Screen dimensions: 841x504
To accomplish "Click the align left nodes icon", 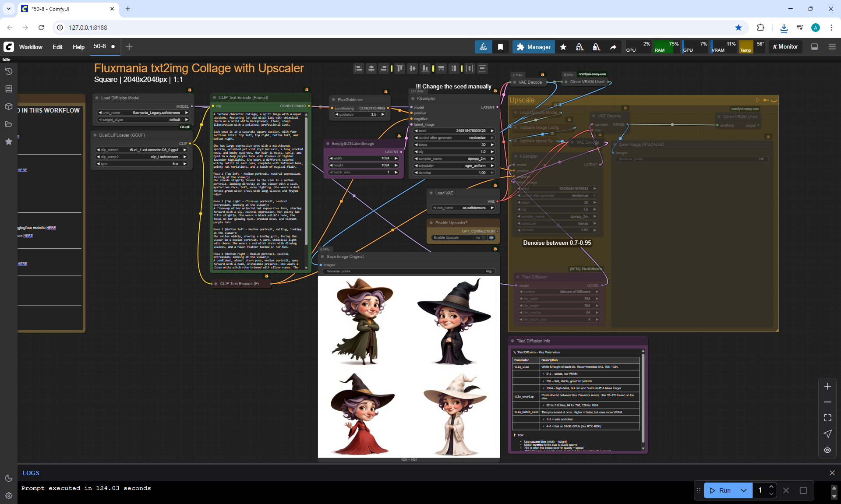I will coord(359,68).
